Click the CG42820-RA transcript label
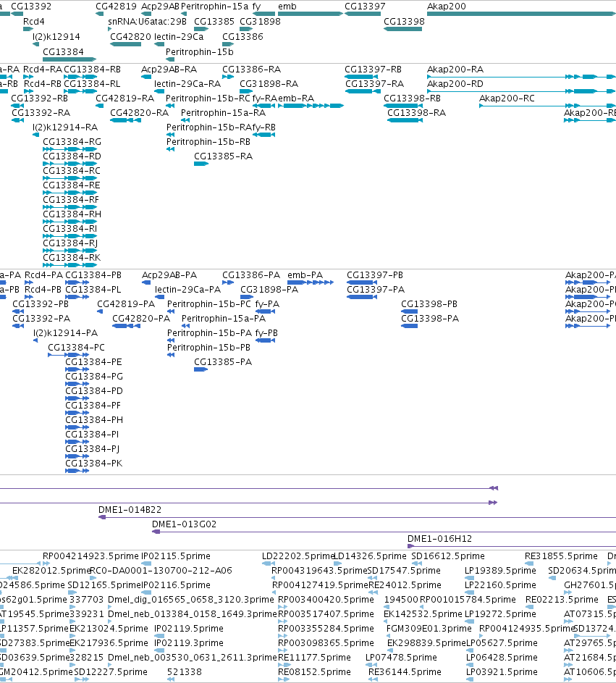This screenshot has height=683, width=616. point(139,113)
